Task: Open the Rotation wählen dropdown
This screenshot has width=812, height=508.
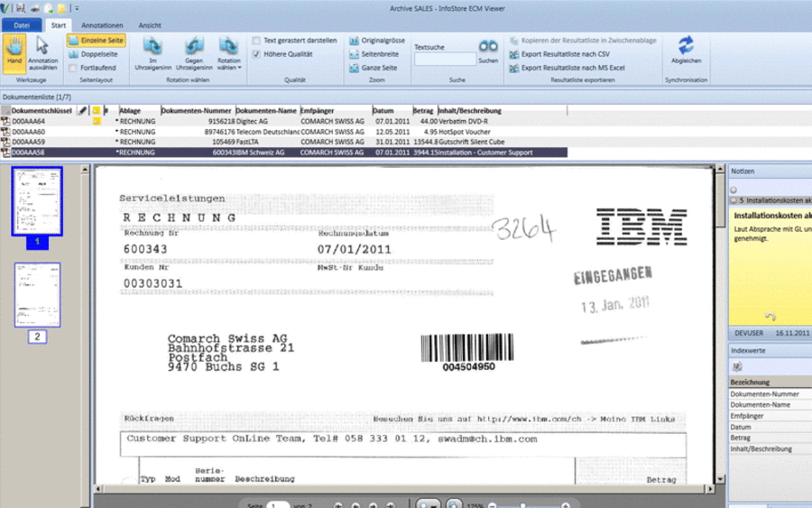Action: (x=229, y=53)
